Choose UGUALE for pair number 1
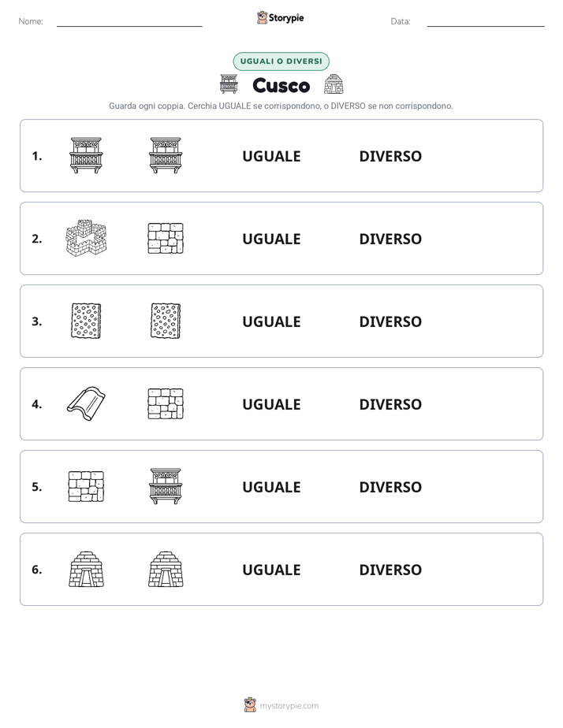This screenshot has width=563, height=728. [x=271, y=157]
